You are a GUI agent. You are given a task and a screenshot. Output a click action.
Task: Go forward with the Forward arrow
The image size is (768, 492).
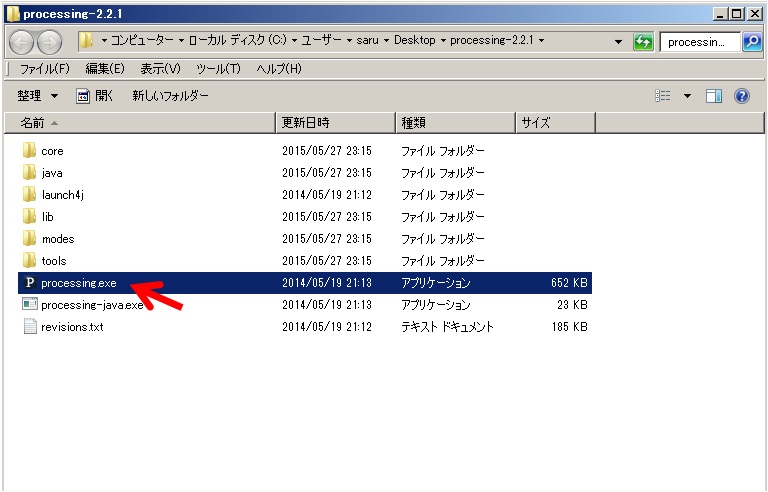click(50, 42)
